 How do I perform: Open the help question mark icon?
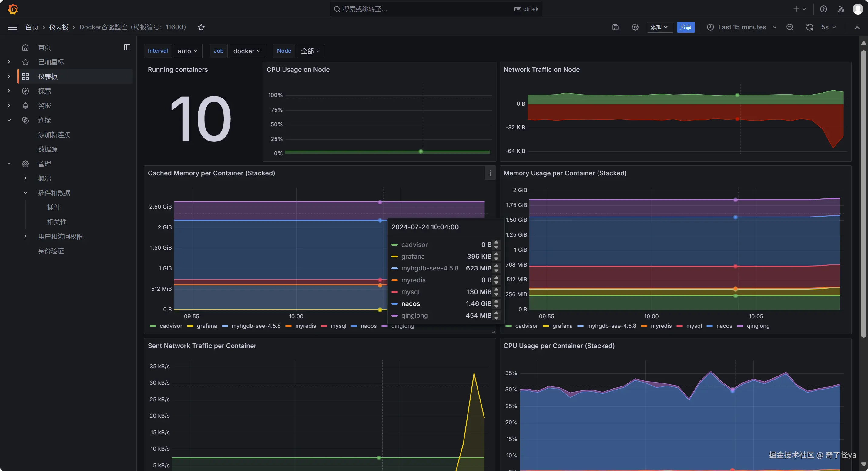click(x=823, y=9)
